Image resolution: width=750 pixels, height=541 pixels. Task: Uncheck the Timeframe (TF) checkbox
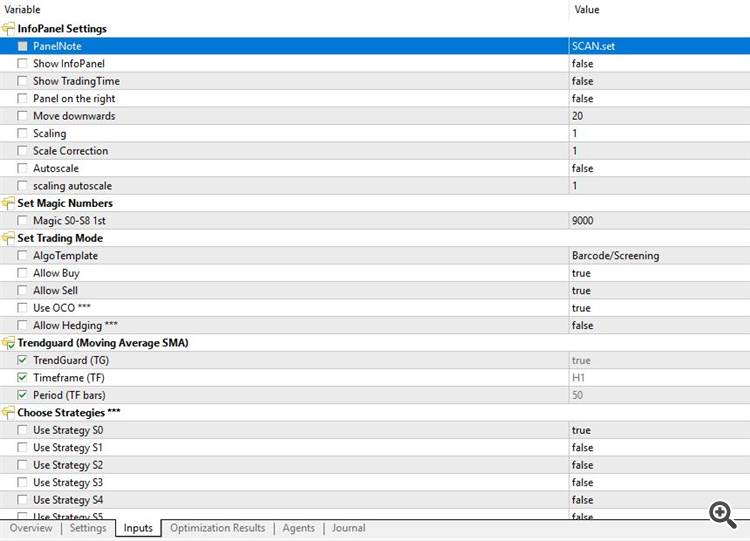22,377
